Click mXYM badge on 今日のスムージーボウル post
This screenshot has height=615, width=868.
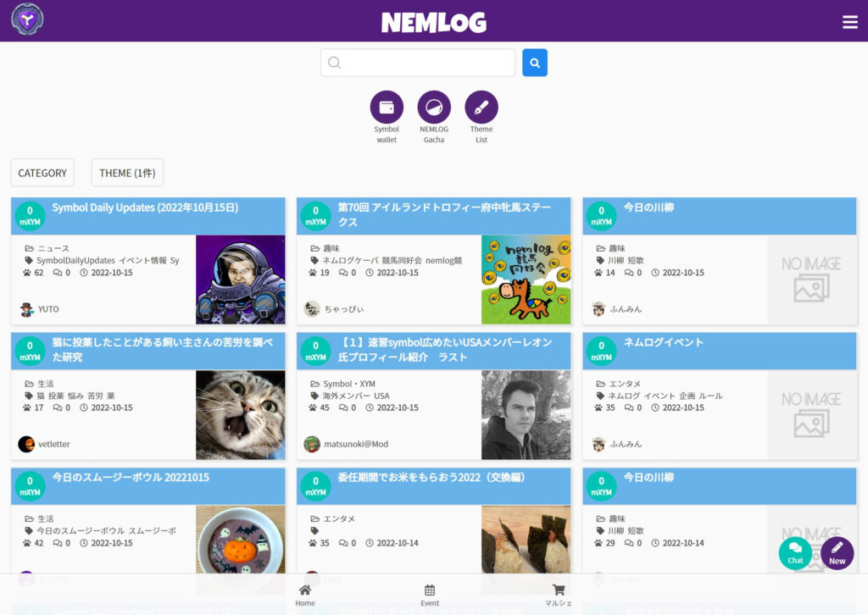30,486
